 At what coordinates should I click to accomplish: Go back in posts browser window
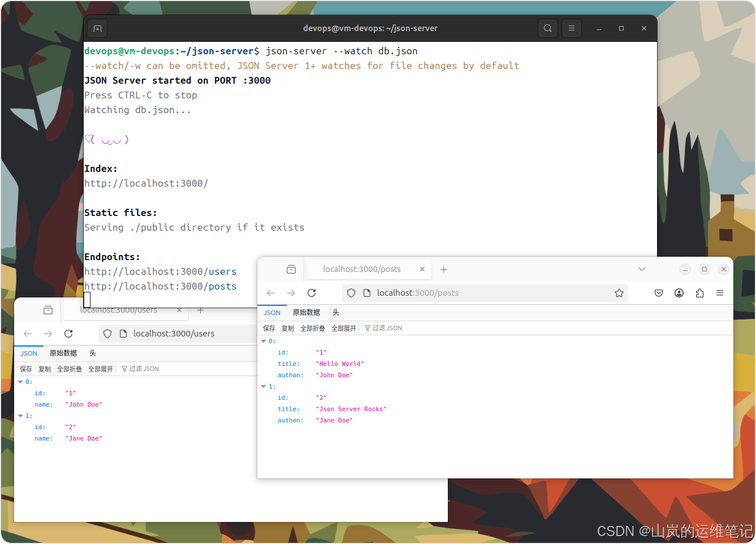point(271,293)
